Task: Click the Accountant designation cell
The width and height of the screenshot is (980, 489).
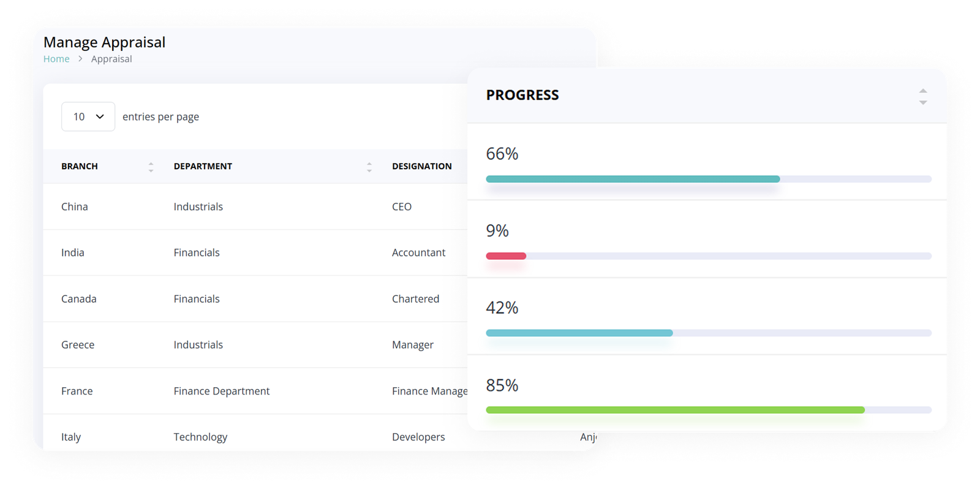Action: [418, 252]
